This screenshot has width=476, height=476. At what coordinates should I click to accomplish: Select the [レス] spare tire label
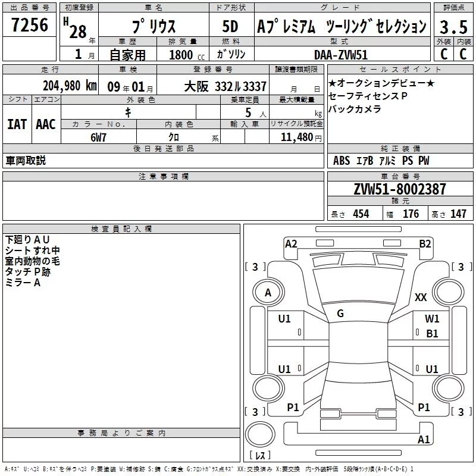click(260, 455)
